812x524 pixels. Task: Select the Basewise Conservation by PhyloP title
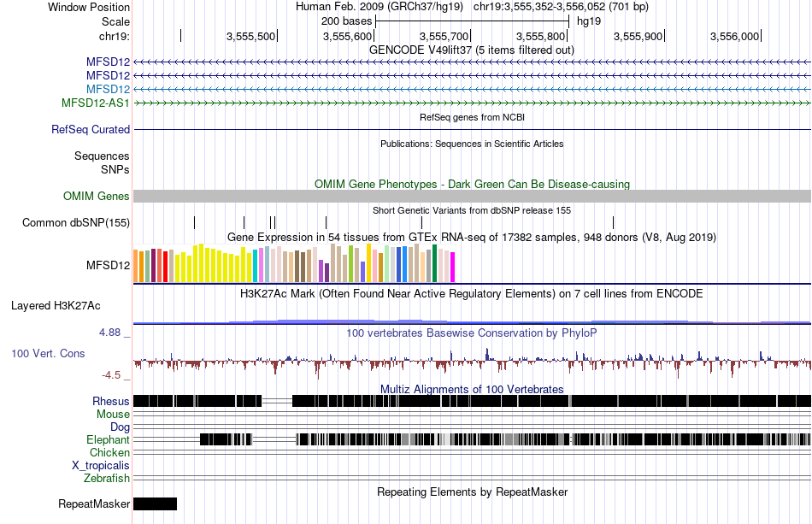[471, 333]
